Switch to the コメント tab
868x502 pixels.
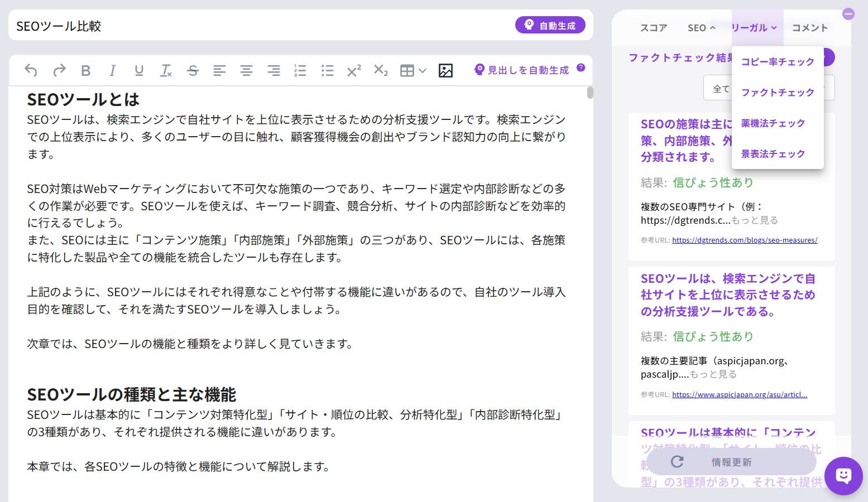(x=809, y=27)
